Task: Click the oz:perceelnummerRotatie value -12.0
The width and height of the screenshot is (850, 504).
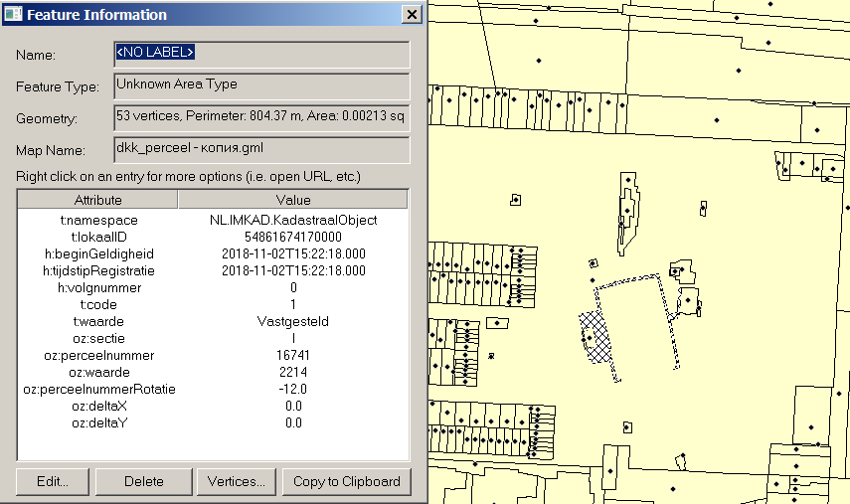Action: pyautogui.click(x=292, y=389)
